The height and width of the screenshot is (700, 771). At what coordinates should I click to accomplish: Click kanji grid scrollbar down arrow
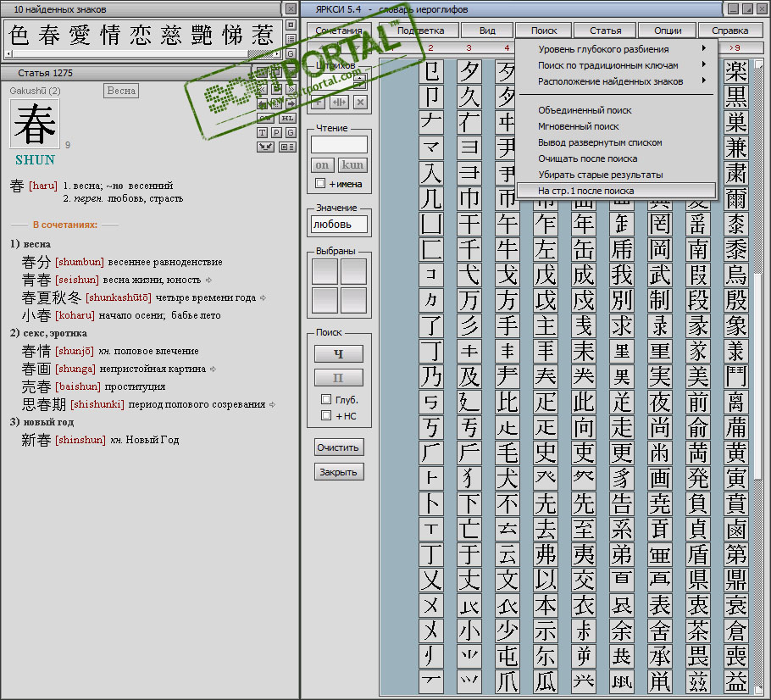coord(758,690)
